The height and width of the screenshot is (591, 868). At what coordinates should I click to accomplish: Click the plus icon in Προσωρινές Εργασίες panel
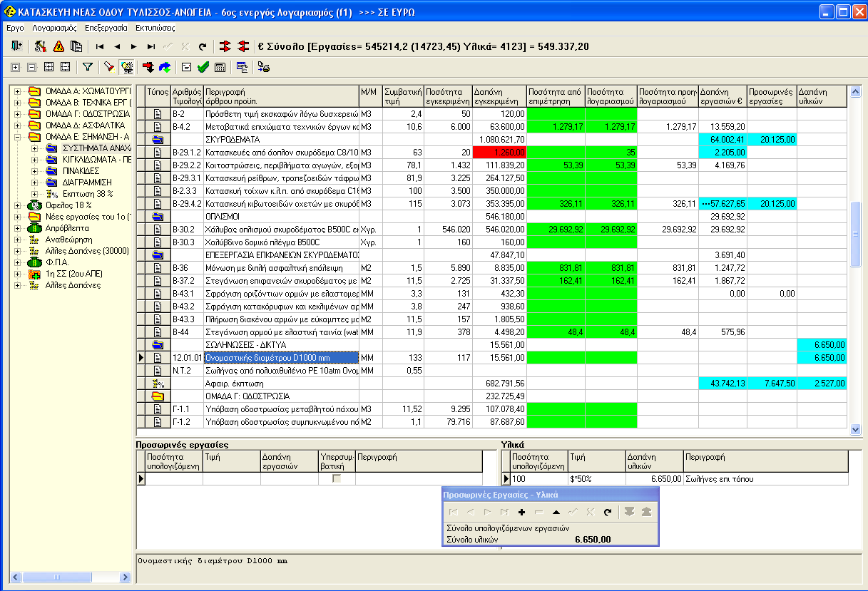tap(521, 512)
